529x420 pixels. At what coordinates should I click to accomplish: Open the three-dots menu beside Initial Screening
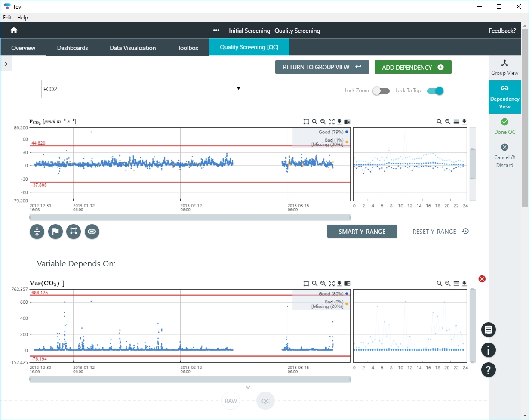point(216,31)
